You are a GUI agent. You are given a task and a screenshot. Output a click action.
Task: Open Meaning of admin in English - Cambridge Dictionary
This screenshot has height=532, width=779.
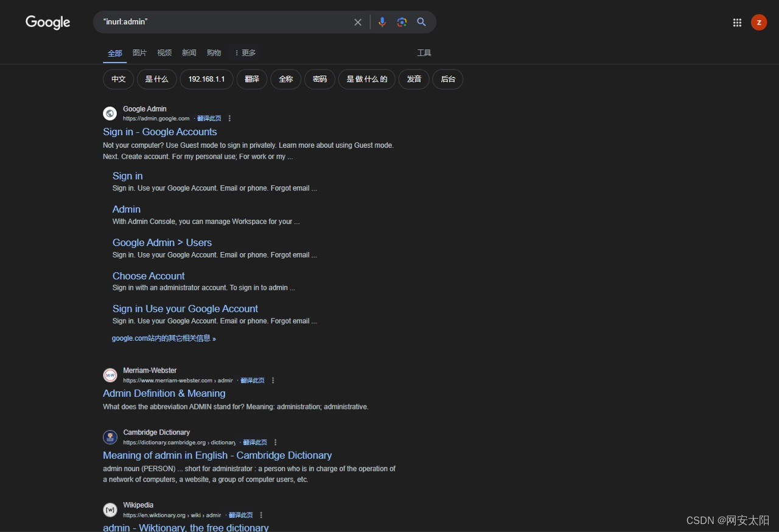tap(217, 455)
